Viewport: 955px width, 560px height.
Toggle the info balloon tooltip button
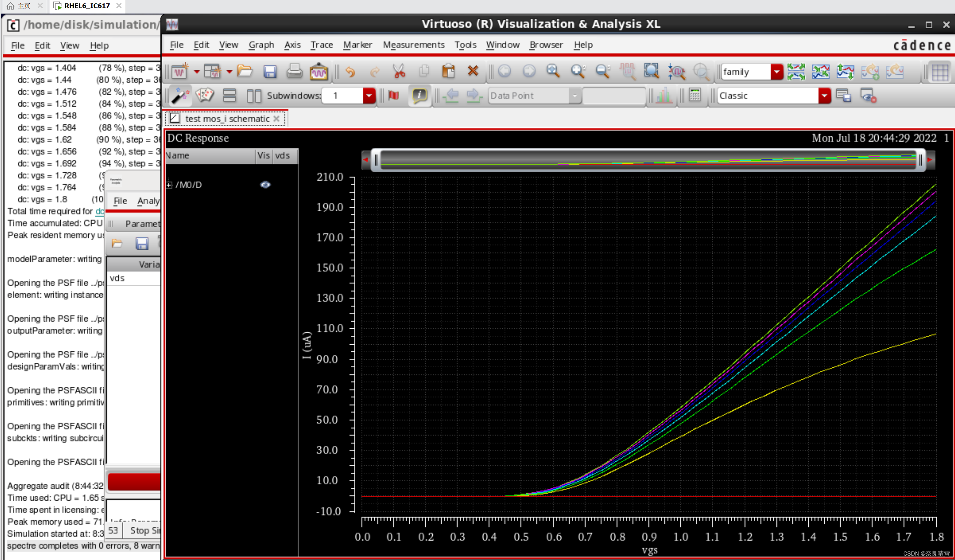pos(419,95)
